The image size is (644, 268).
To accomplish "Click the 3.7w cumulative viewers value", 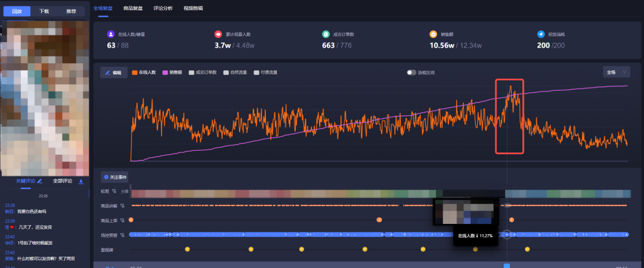I will (x=221, y=45).
